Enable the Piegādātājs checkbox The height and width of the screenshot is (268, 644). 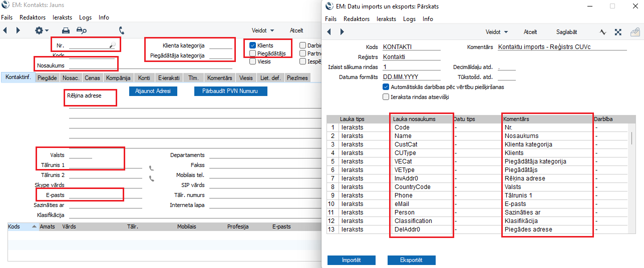pyautogui.click(x=253, y=53)
